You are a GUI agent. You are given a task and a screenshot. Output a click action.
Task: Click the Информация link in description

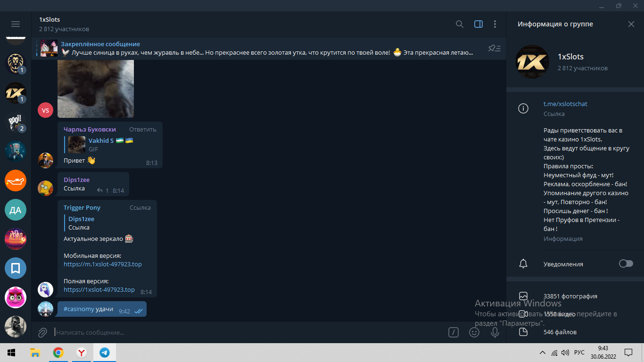[563, 239]
